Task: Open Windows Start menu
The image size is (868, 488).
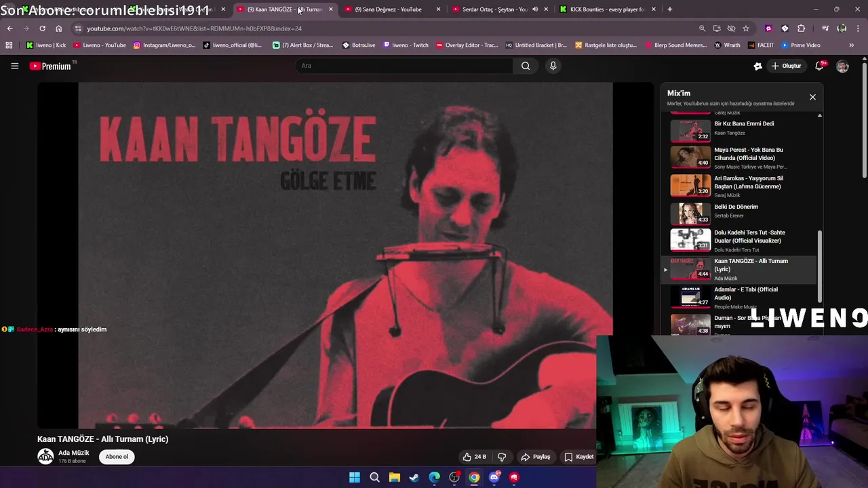Action: tap(355, 477)
